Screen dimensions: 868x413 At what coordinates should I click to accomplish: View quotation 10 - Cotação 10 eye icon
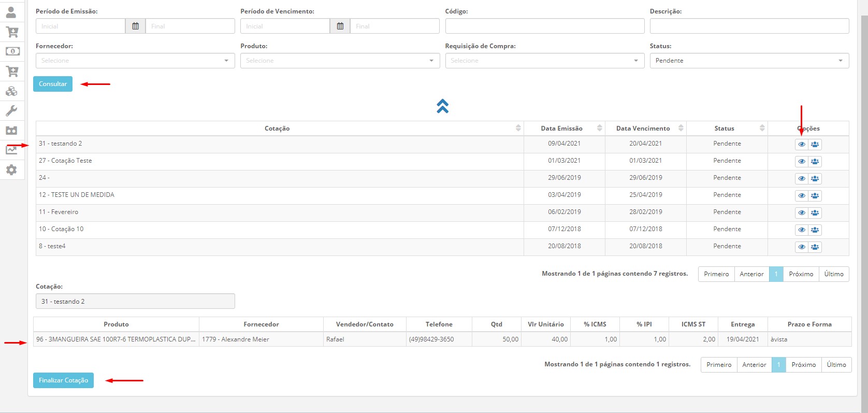pos(802,230)
